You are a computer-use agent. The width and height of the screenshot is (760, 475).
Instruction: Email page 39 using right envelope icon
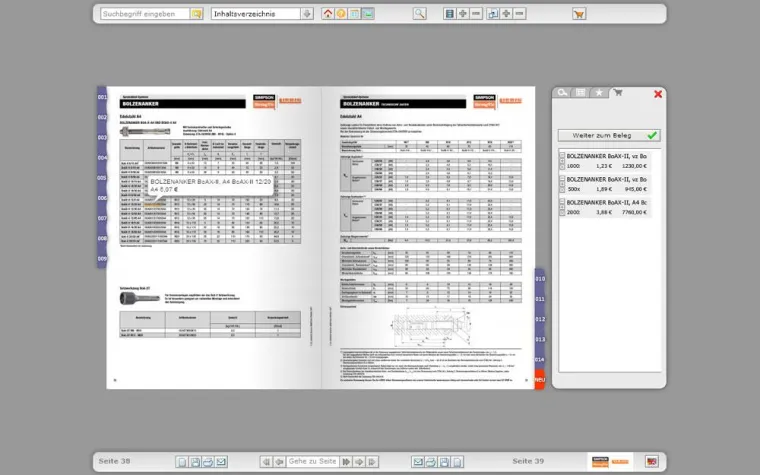point(418,461)
